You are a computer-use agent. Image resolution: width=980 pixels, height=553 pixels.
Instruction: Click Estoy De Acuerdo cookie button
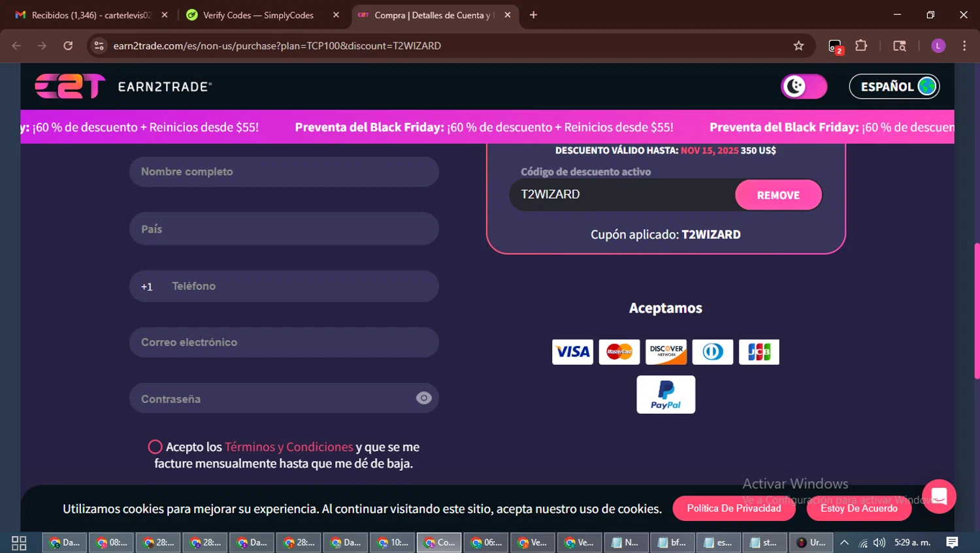coord(859,509)
